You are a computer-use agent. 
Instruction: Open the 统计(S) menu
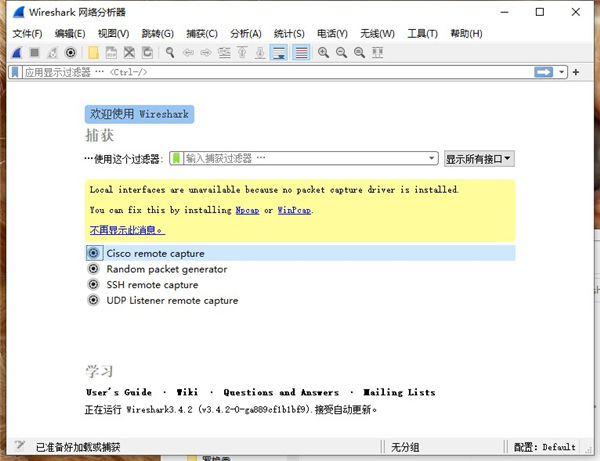(x=289, y=34)
